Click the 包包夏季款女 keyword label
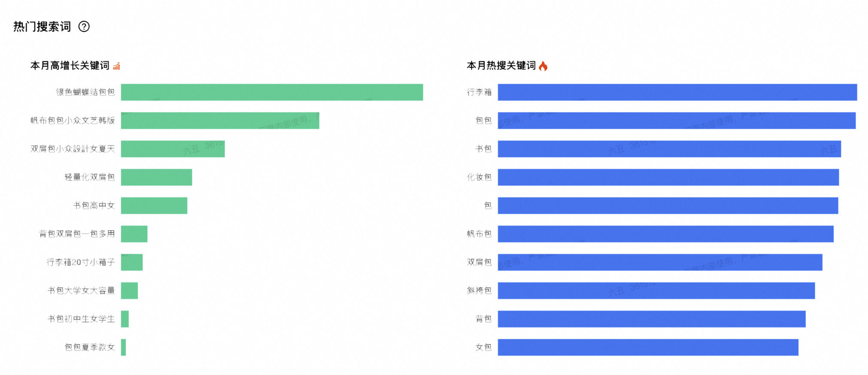This screenshot has width=868, height=375. 90,347
